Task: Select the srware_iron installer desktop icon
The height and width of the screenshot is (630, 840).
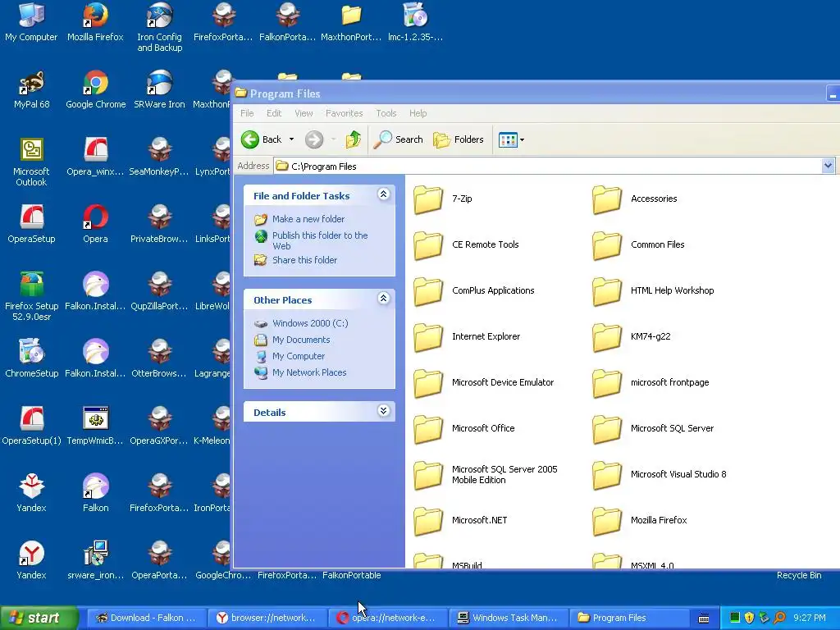Action: (x=95, y=560)
